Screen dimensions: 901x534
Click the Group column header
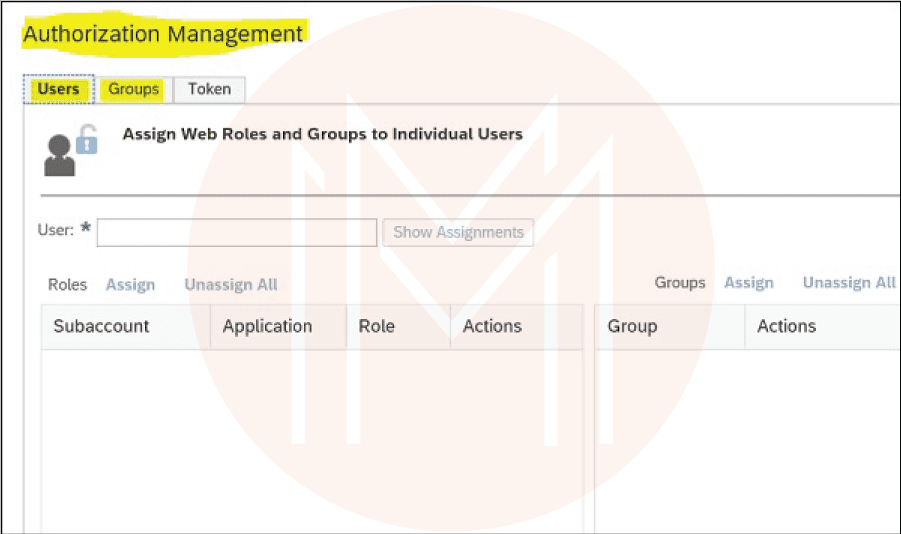632,326
